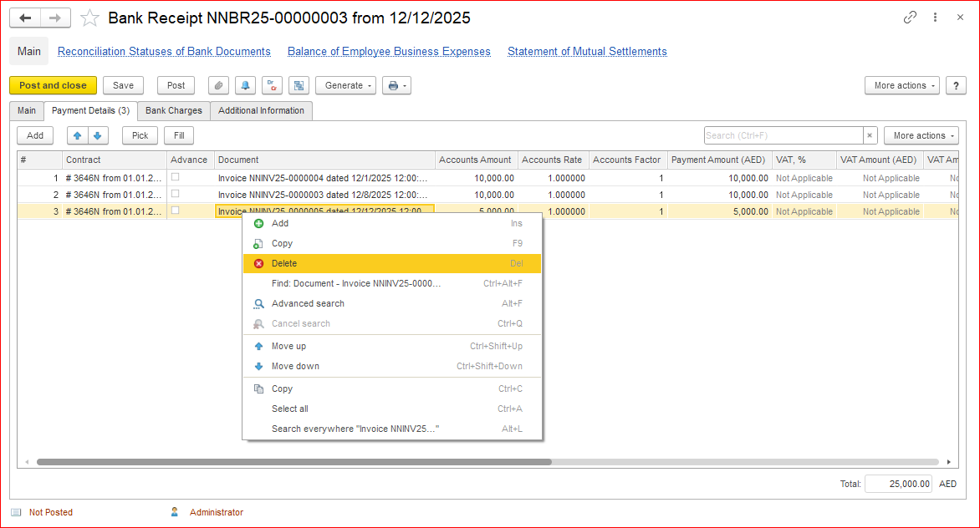Choose Select all in the context menu
The image size is (980, 528).
pos(392,409)
